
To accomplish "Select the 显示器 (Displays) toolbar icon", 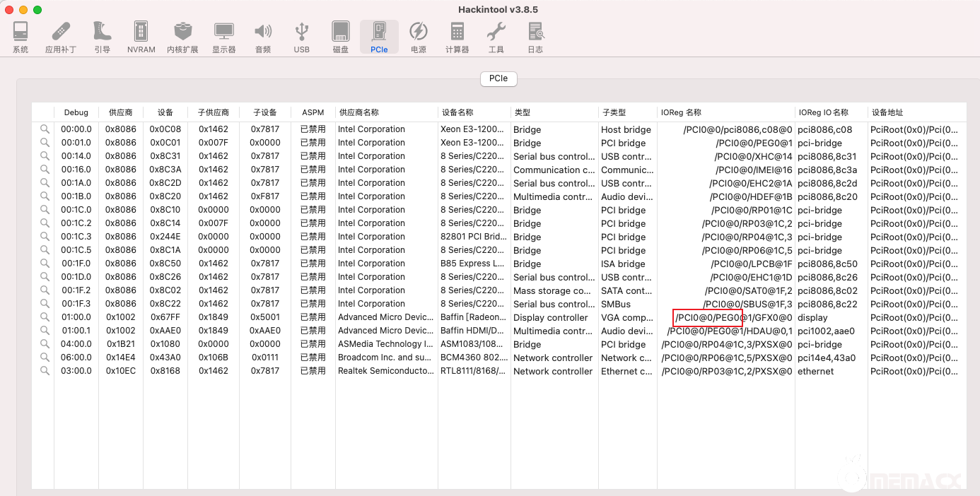I will 224,37.
